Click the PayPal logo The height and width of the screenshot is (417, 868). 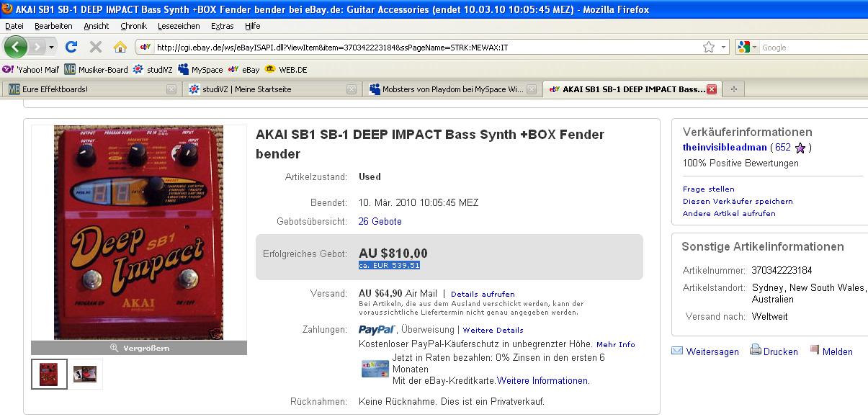coord(377,330)
